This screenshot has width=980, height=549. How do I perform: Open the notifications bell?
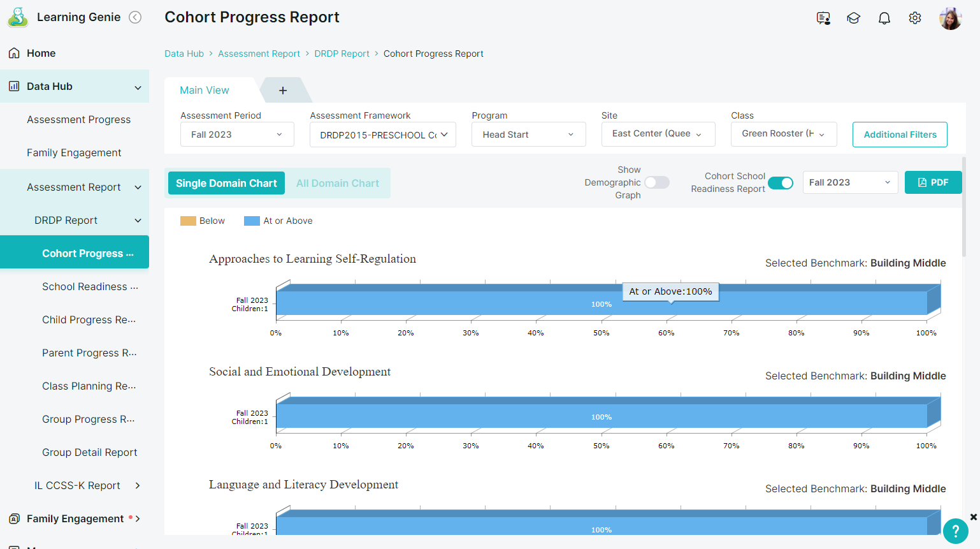884,18
